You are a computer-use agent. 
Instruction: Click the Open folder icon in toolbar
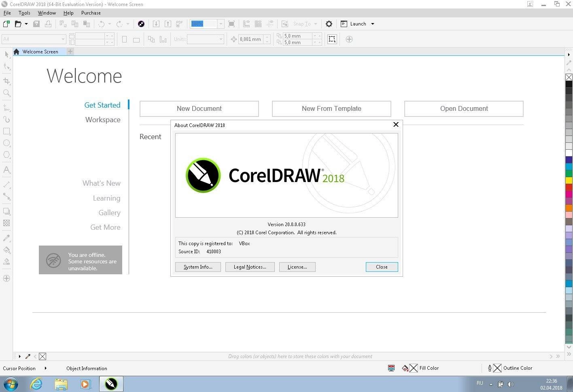coord(18,24)
